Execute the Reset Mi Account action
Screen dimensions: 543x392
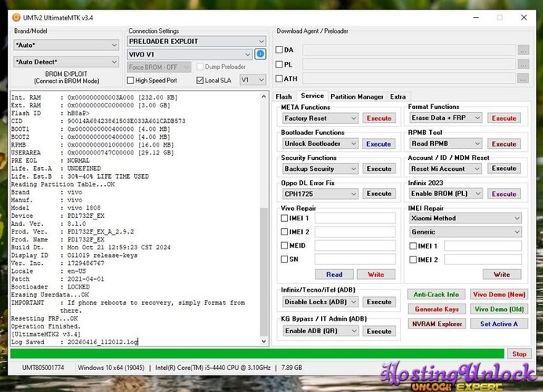pos(504,169)
